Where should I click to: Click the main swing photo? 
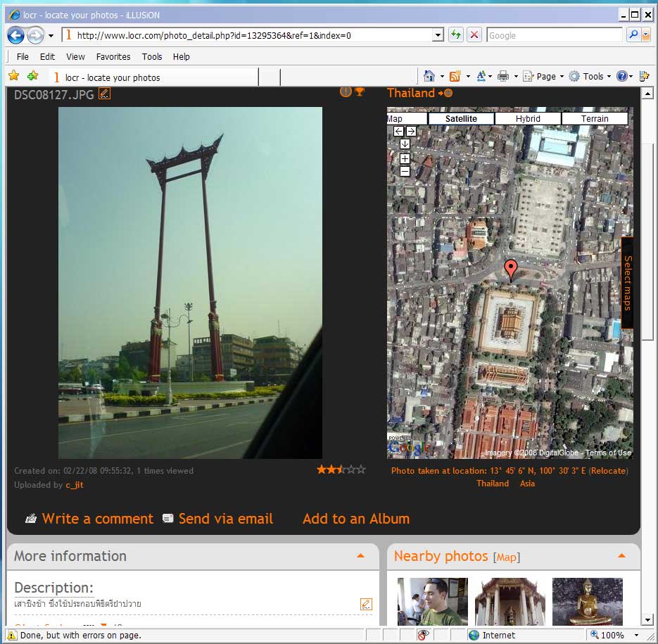click(x=190, y=282)
